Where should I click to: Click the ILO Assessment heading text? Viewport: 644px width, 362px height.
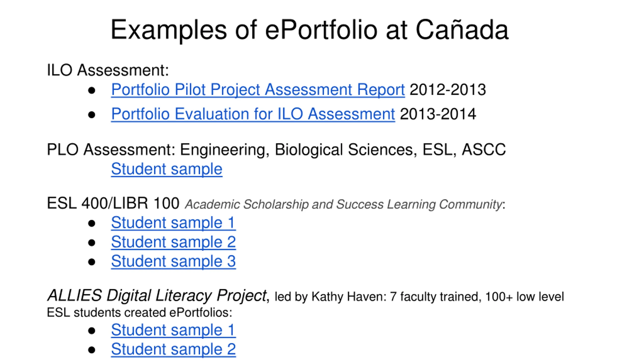(108, 70)
